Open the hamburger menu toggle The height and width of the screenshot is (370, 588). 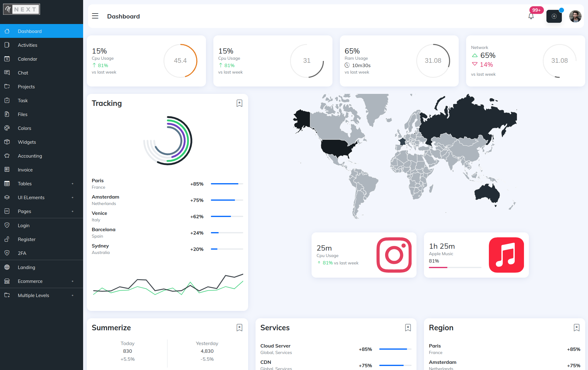(95, 16)
